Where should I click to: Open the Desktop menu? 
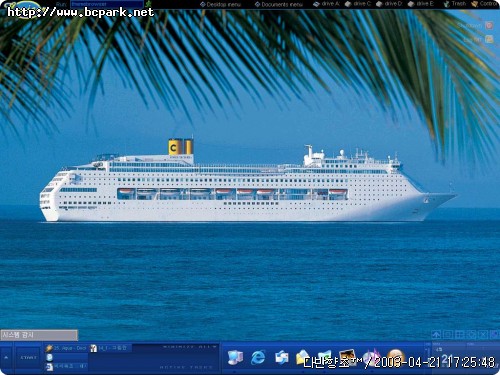220,4
